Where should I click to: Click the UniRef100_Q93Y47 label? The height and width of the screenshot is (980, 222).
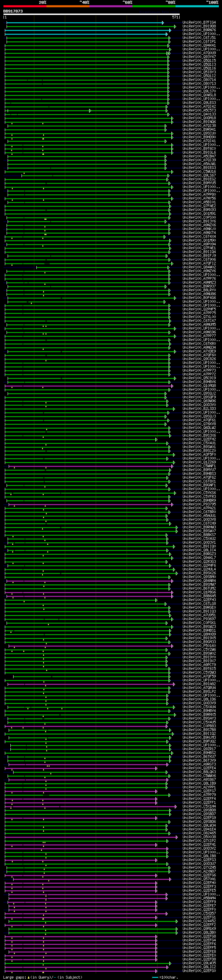[199, 57]
